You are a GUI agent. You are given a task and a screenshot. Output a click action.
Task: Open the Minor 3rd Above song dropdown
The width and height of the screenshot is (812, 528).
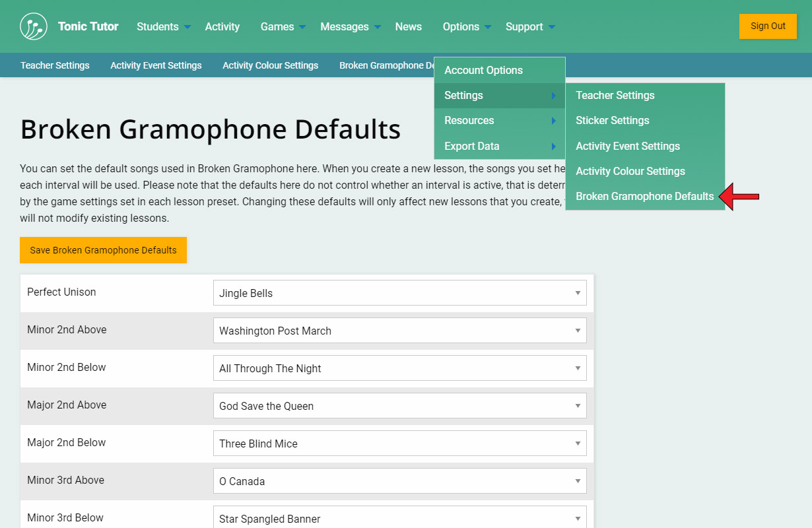[399, 481]
